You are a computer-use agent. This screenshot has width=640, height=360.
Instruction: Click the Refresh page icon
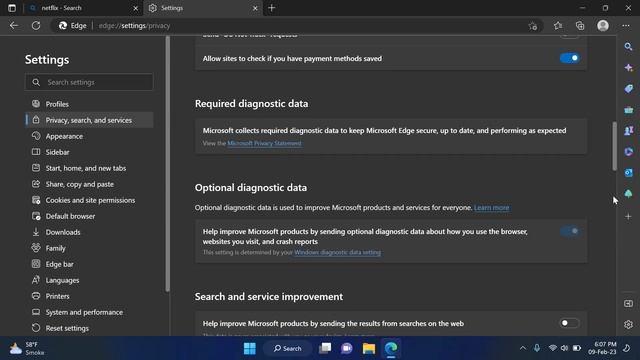click(x=36, y=26)
